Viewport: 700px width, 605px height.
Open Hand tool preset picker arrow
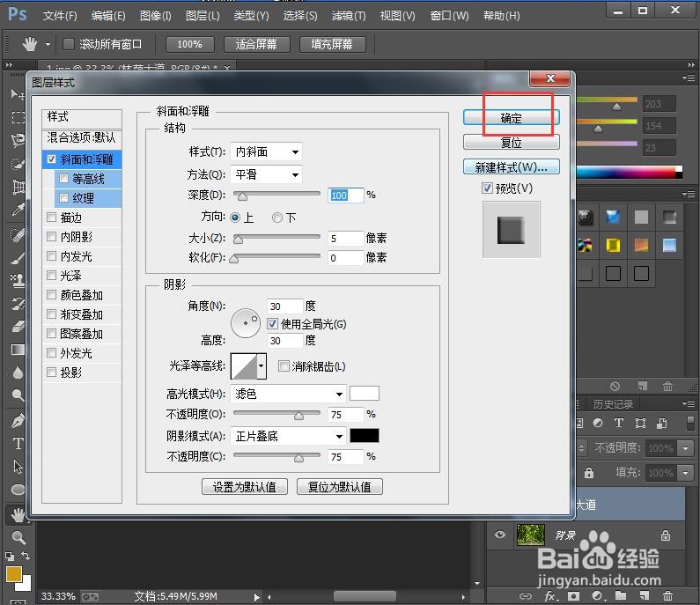(48, 45)
